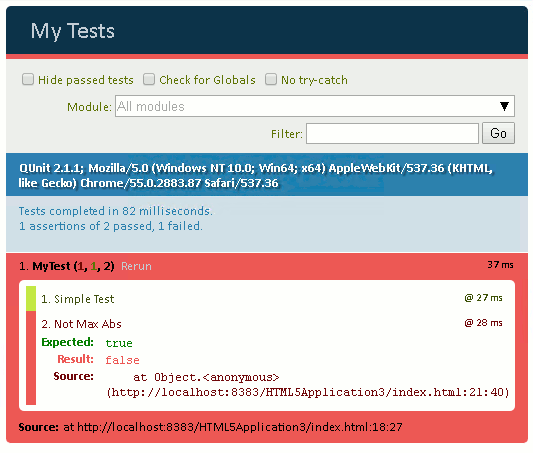Click inside the All modules combo box
Screen dimensions: 533x453
pyautogui.click(x=315, y=106)
